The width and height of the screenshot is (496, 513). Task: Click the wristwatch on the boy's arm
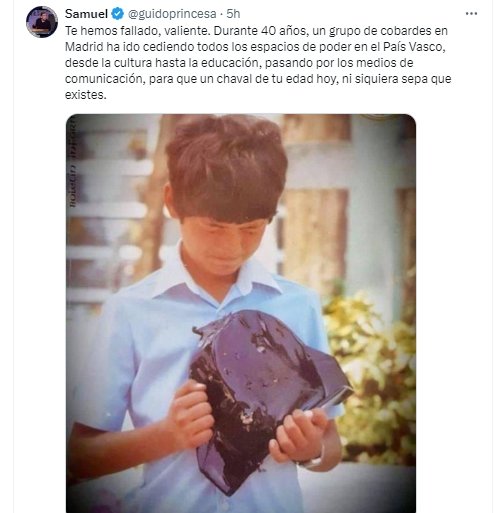[x=314, y=459]
